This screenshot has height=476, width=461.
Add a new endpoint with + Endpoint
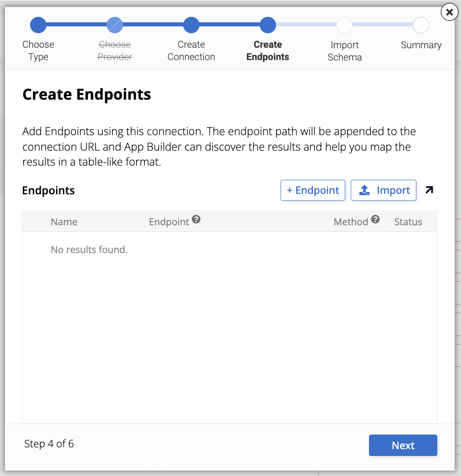pos(312,190)
